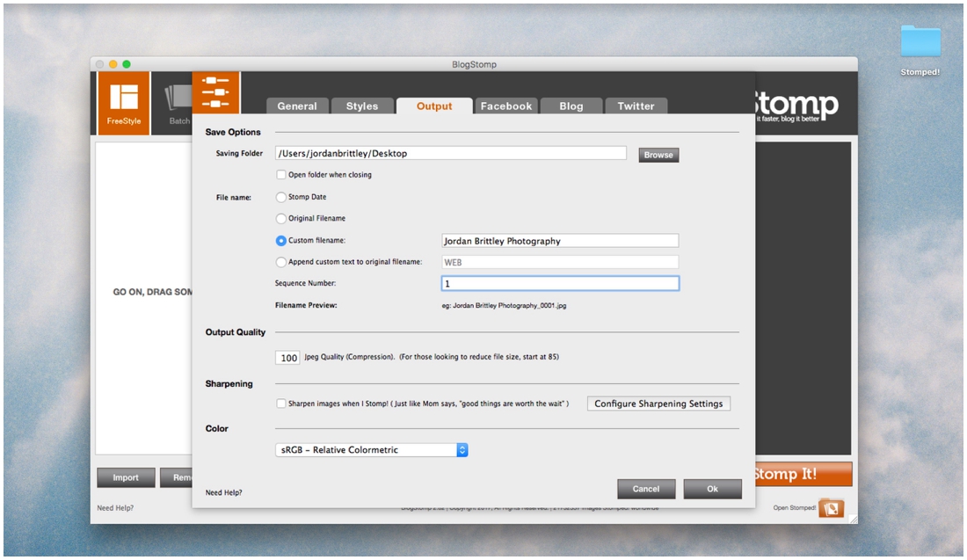This screenshot has width=967, height=560.
Task: Click the Jpeg Quality value box
Action: pyautogui.click(x=287, y=358)
